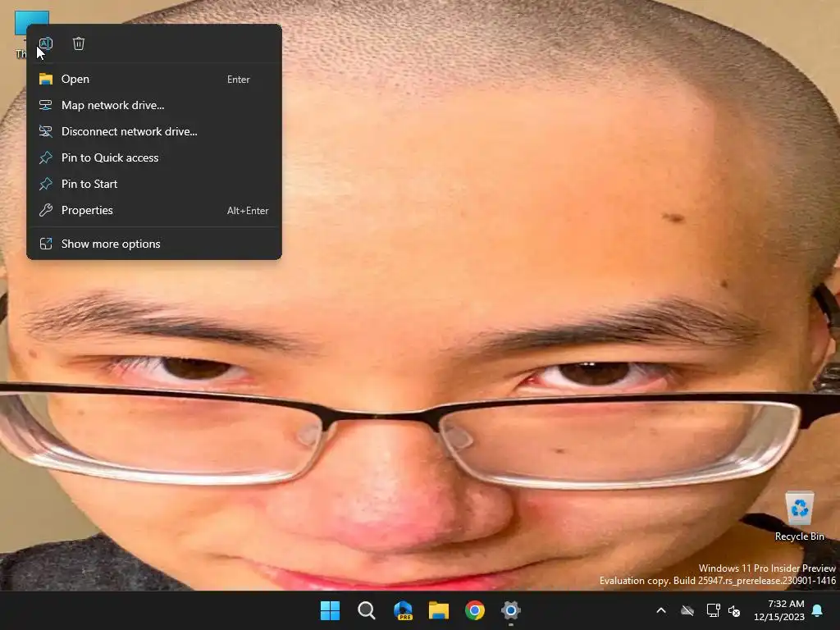Viewport: 840px width, 630px height.
Task: Click the Delete trash icon in context menu
Action: coord(79,43)
